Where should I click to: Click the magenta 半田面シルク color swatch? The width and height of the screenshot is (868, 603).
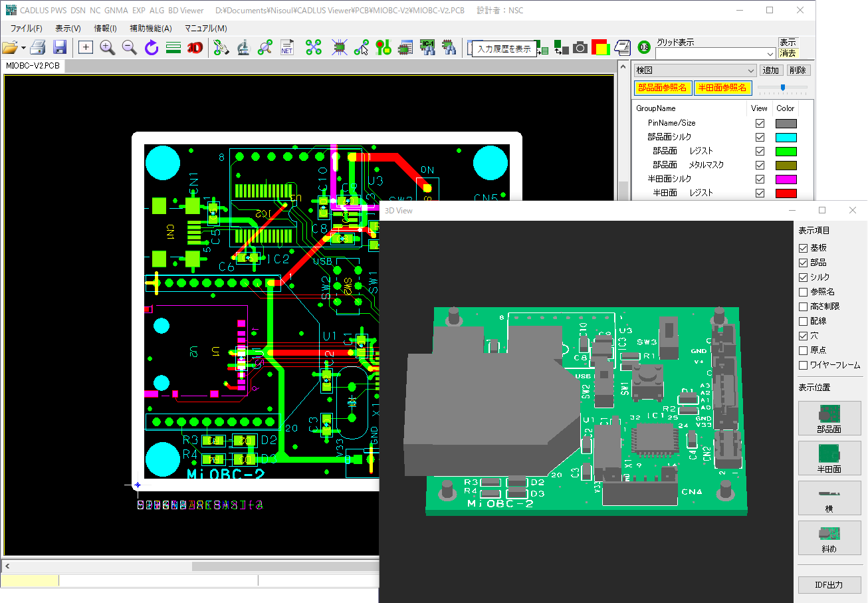point(786,179)
